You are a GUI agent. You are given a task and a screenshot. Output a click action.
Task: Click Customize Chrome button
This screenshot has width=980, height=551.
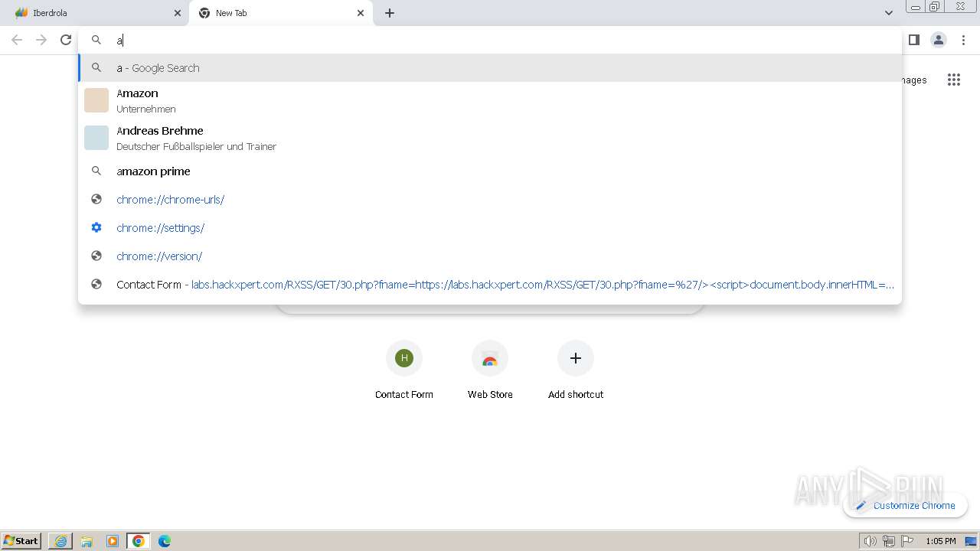click(x=906, y=506)
